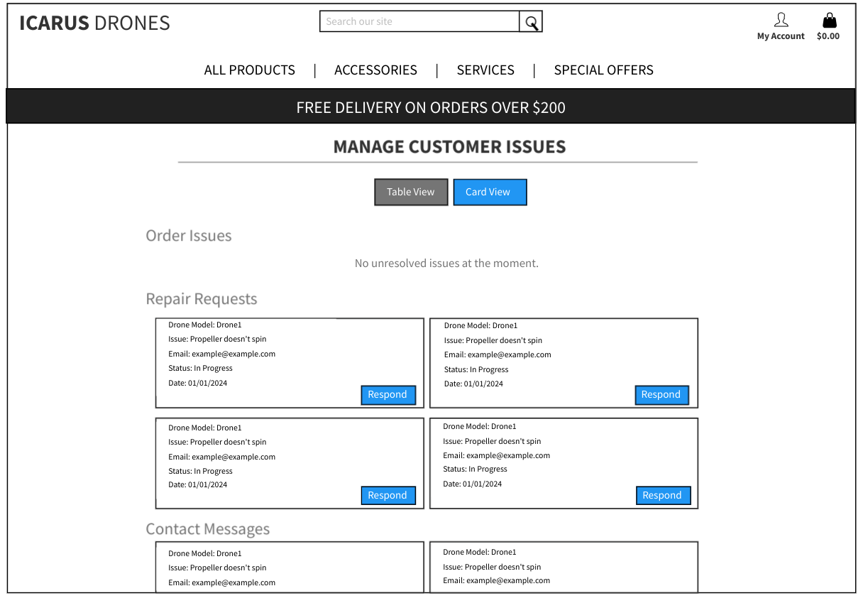Screen dimensions: 868x608
Task: Select the Contact Messages heading
Action: pyautogui.click(x=207, y=528)
